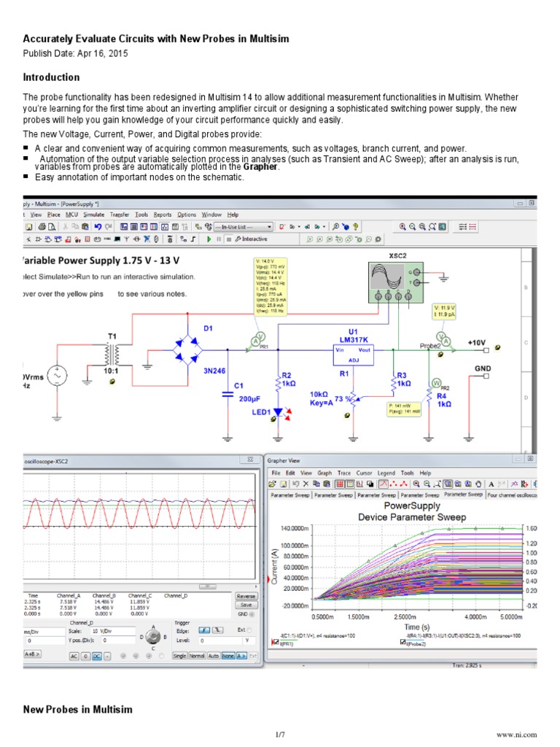Toggle the GND radio button on oscilloscope
The image size is (560, 747).
(x=252, y=614)
